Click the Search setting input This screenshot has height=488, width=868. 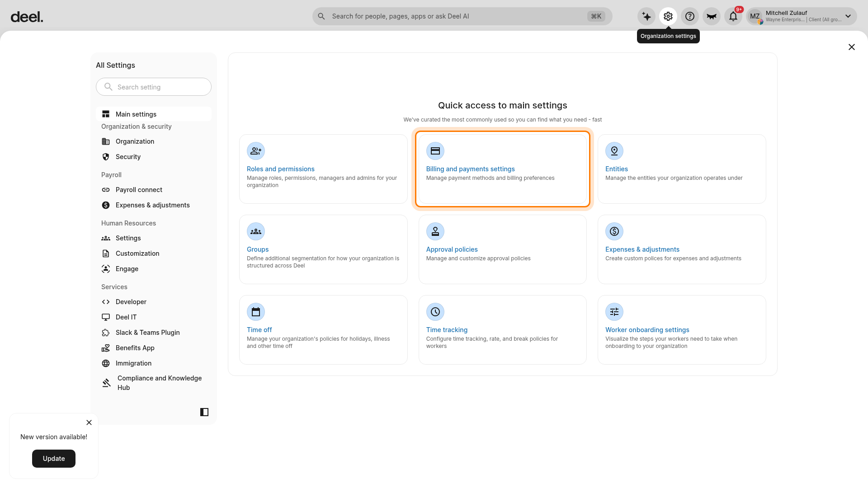(x=154, y=87)
